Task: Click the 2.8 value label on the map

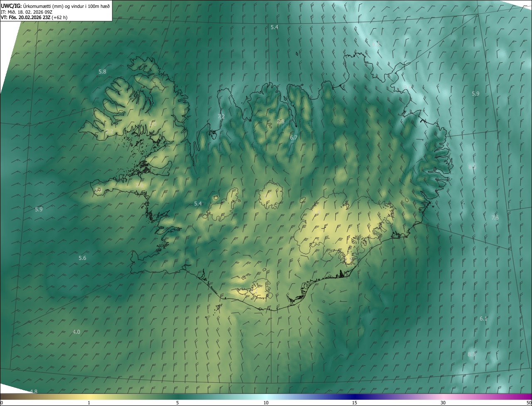Action: point(281,122)
